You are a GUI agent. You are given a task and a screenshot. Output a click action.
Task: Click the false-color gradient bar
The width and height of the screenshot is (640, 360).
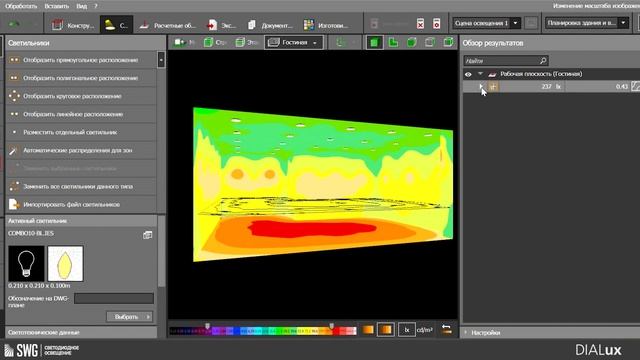(263, 331)
